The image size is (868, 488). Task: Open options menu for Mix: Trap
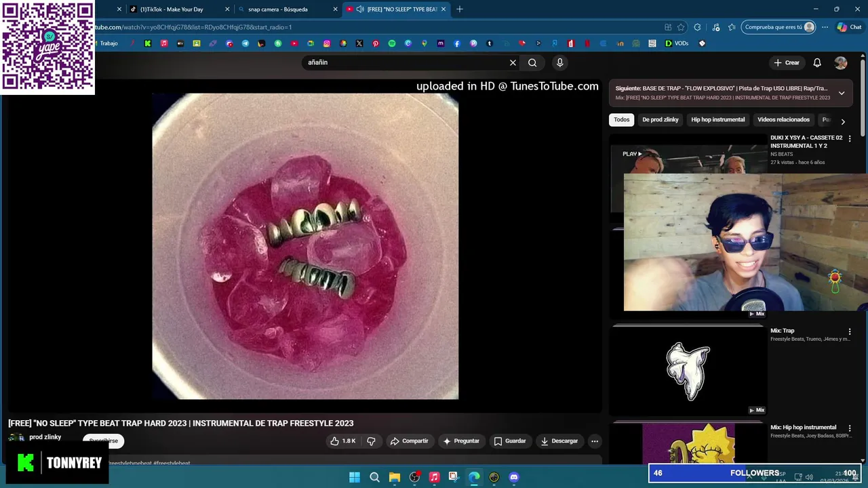coord(850,331)
